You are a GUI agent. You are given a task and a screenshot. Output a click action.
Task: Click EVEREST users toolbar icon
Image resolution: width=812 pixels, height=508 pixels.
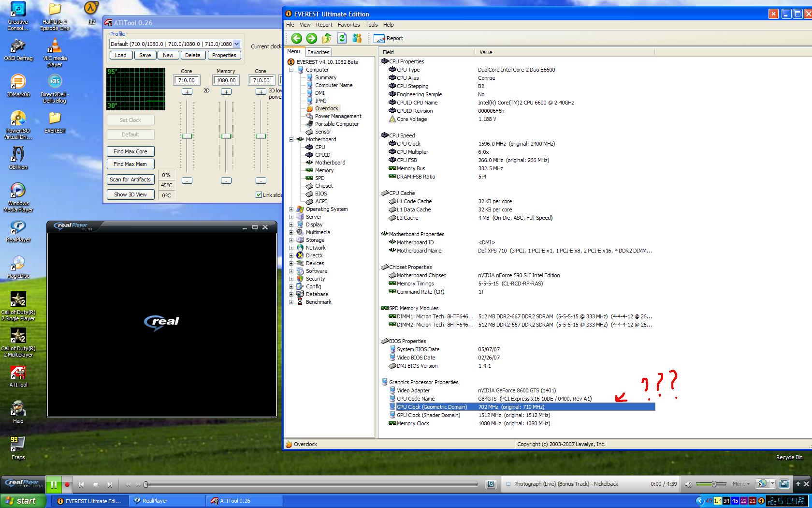tap(357, 38)
